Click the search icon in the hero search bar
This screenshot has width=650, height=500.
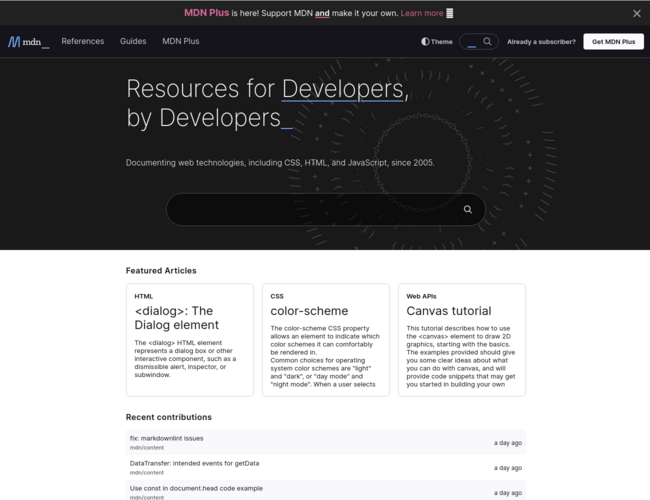click(x=468, y=209)
